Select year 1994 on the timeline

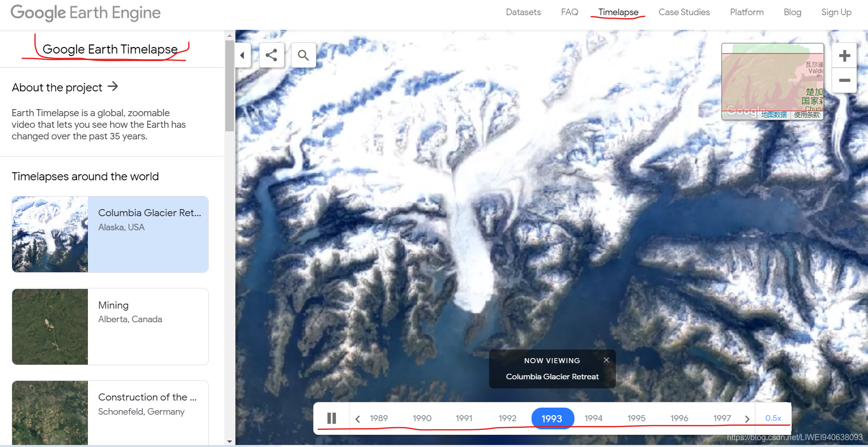(594, 418)
